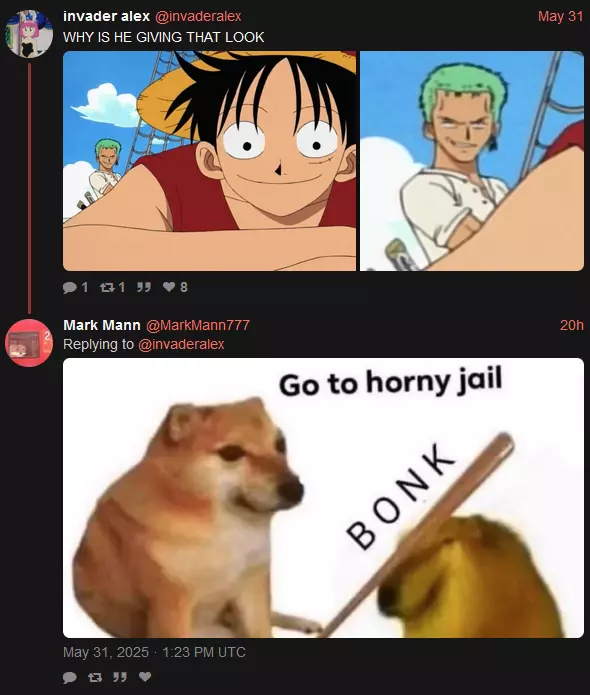The image size is (590, 695).
Task: Click quote icon under Mark Mann's post
Action: pos(120,677)
